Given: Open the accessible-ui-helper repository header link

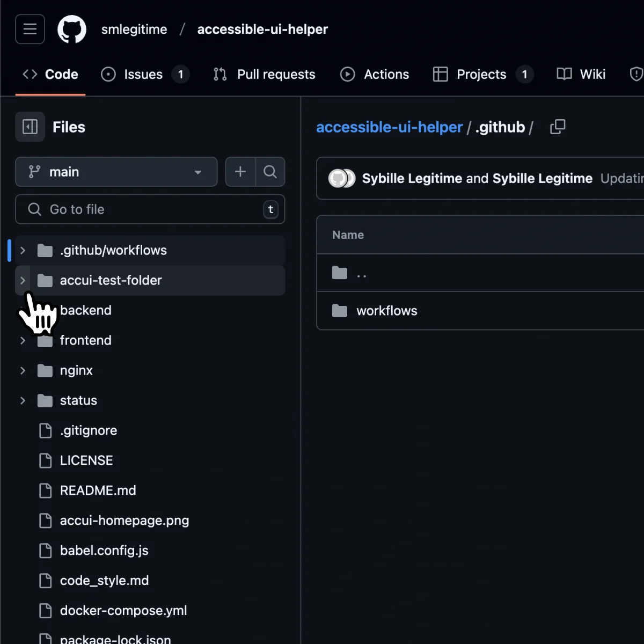Looking at the screenshot, I should point(262,29).
